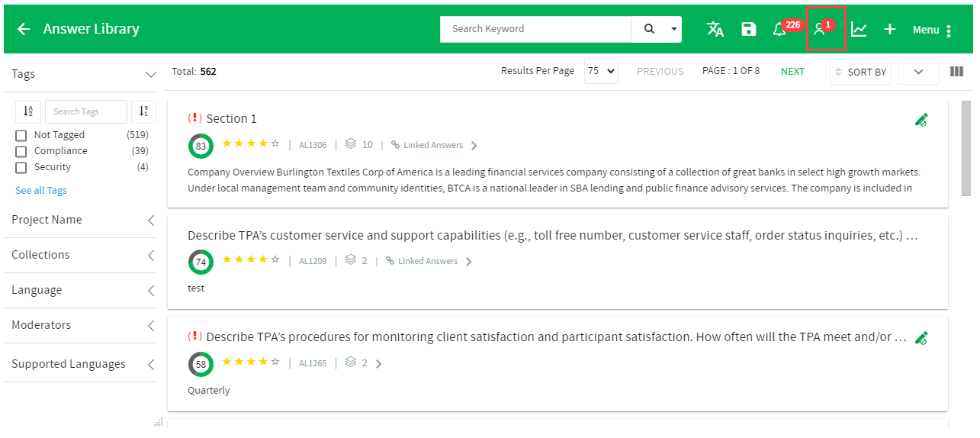Click the star rating of AL1209
The image size is (980, 438).
251,259
